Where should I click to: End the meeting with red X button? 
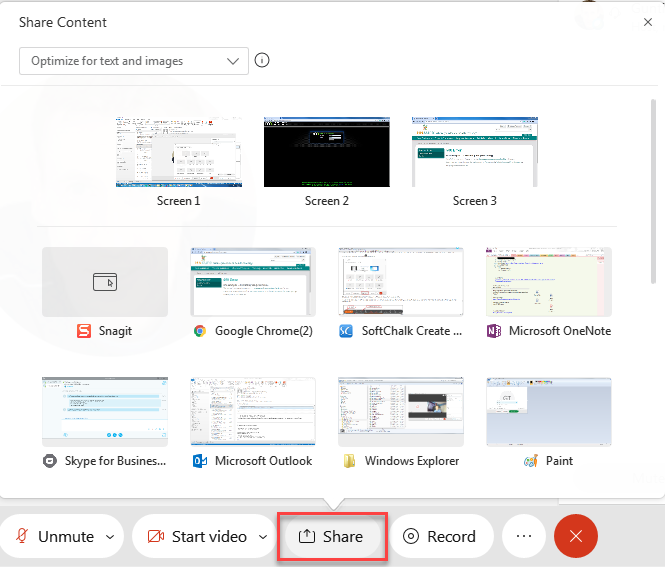[575, 537]
